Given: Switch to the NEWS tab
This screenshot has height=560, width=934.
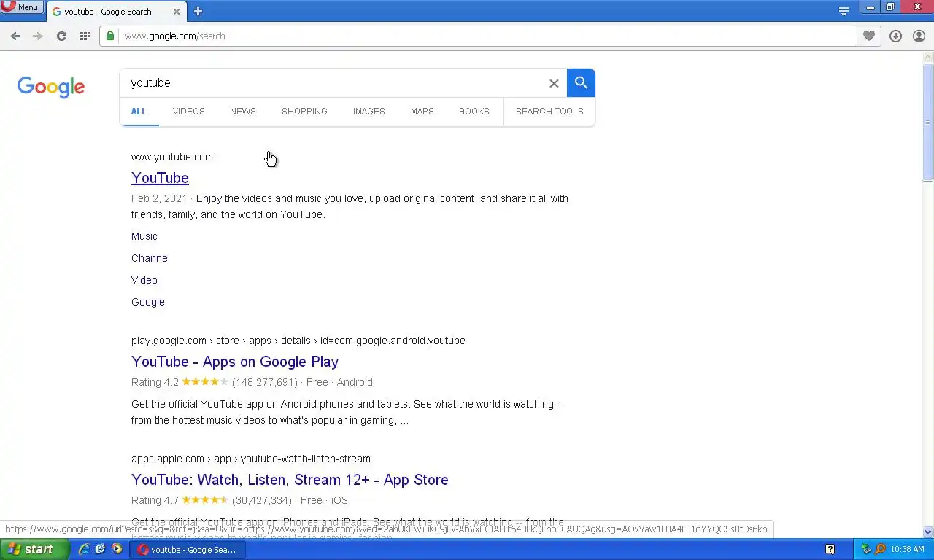Looking at the screenshot, I should 243,112.
